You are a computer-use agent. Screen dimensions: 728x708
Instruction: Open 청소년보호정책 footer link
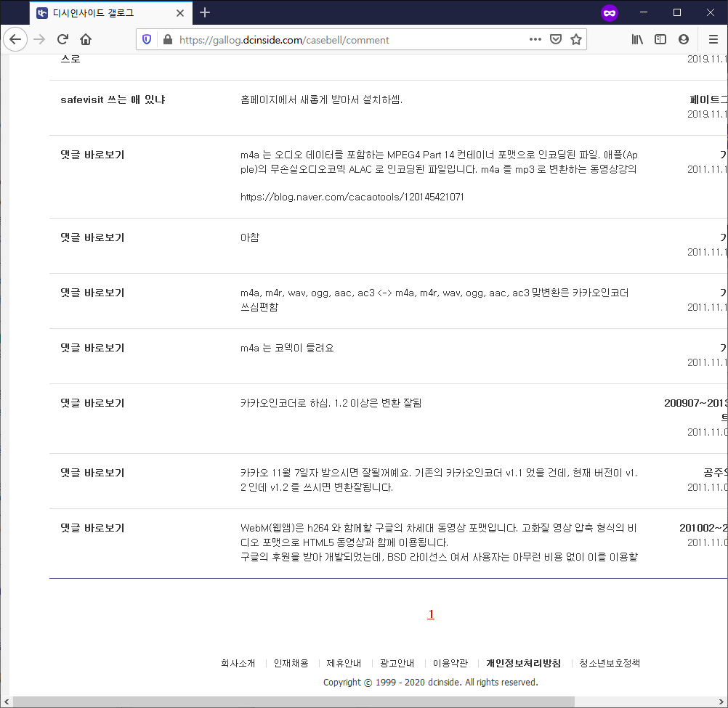[x=610, y=664]
